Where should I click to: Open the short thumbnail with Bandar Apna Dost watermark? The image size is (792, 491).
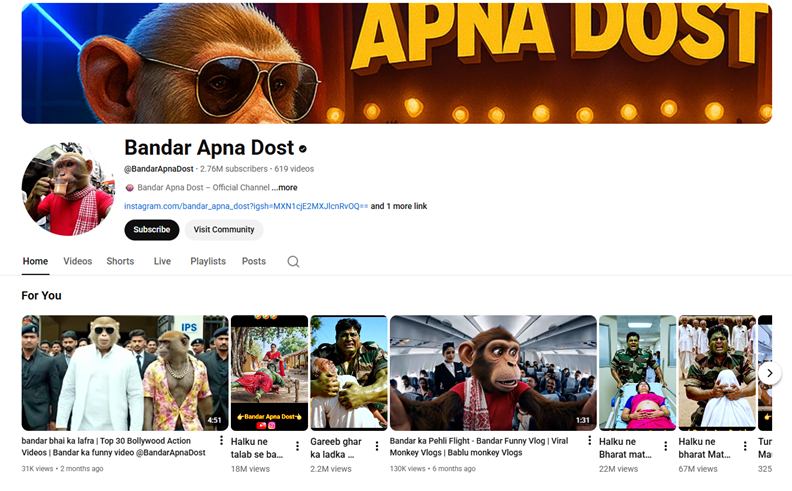pos(269,373)
